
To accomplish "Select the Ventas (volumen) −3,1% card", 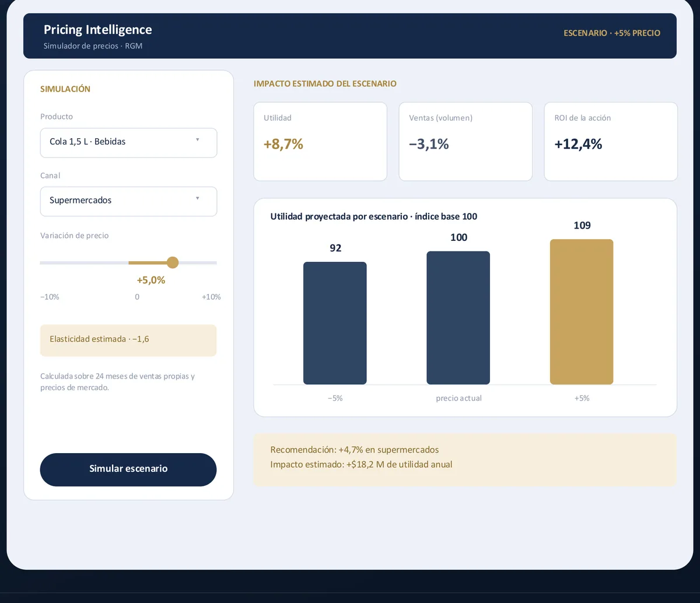I will 466,142.
